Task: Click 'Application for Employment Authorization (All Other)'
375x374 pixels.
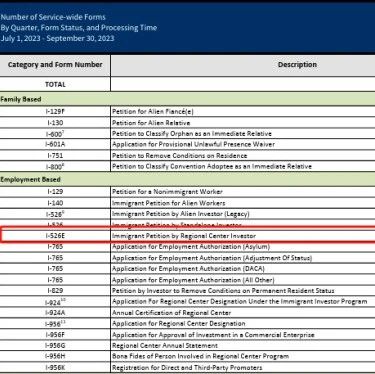Action: coord(193,280)
